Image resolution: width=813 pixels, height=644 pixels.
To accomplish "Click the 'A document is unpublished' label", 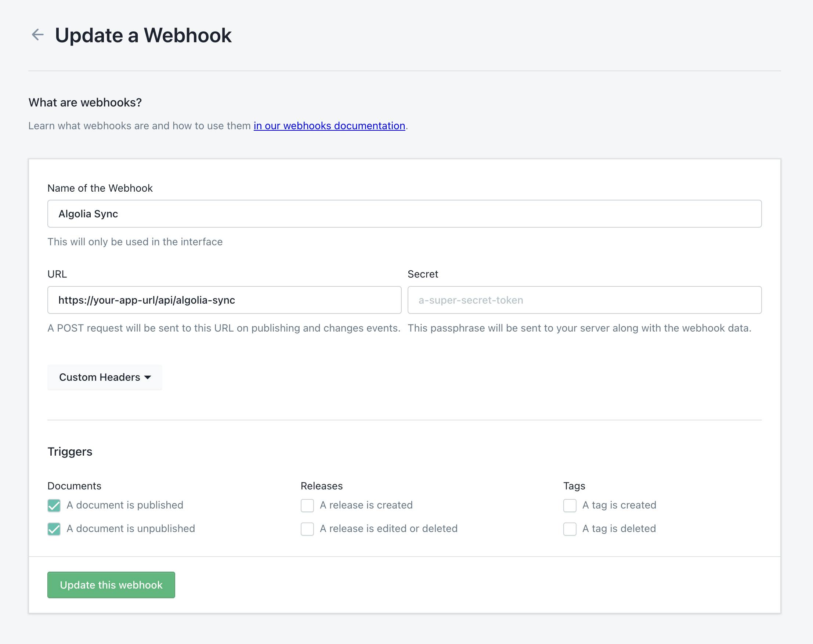I will pos(131,529).
